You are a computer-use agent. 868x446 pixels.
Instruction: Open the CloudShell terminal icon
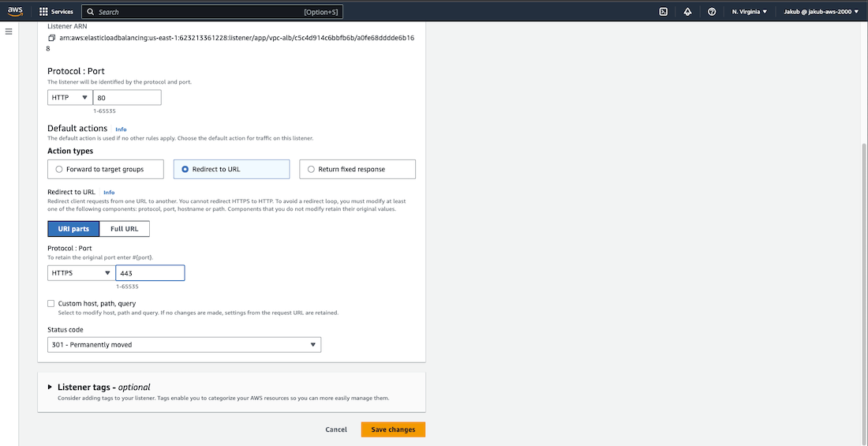point(664,12)
